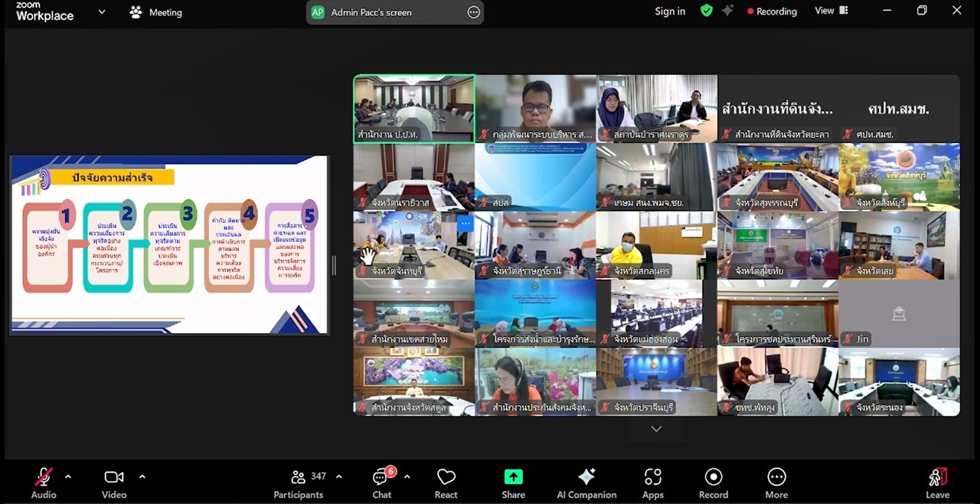980x504 pixels.
Task: Click the muted mic icon on ขทช.พัทลุง tile
Action: (x=727, y=407)
